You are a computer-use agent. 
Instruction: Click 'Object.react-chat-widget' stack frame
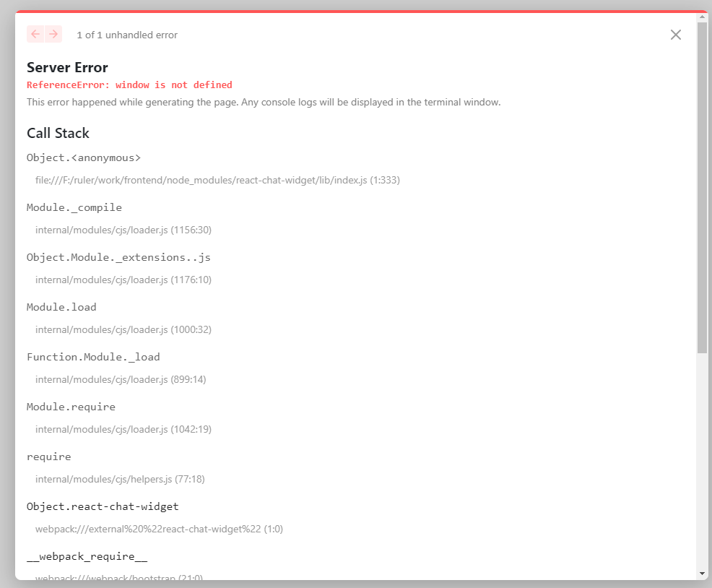(x=103, y=506)
